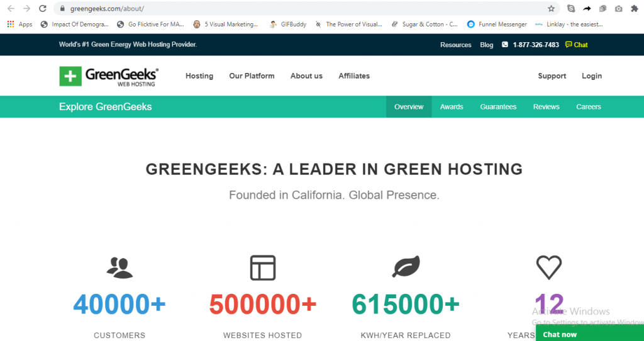
Task: Click the KWH/YEAR REPLACED label
Action: pyautogui.click(x=406, y=335)
